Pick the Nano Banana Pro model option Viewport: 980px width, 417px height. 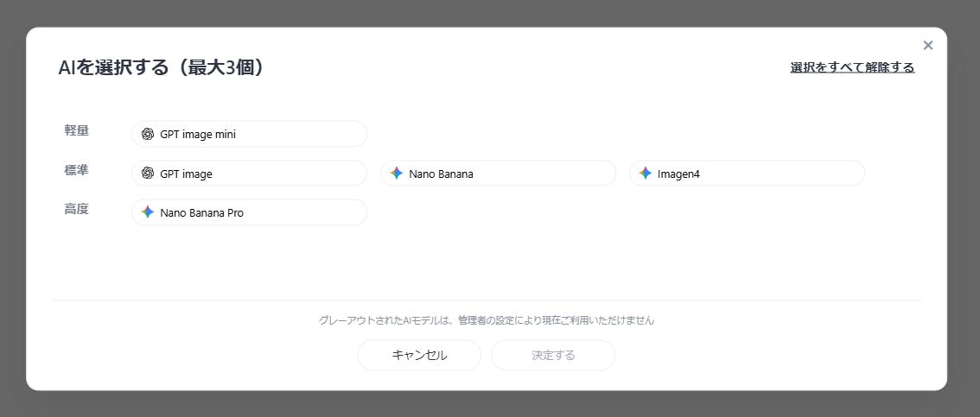tap(250, 212)
